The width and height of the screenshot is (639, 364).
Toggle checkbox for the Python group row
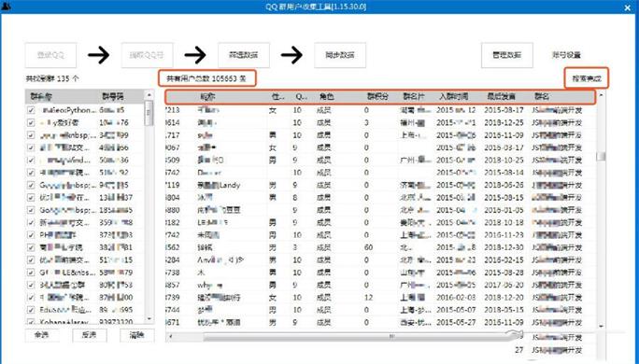pos(31,110)
